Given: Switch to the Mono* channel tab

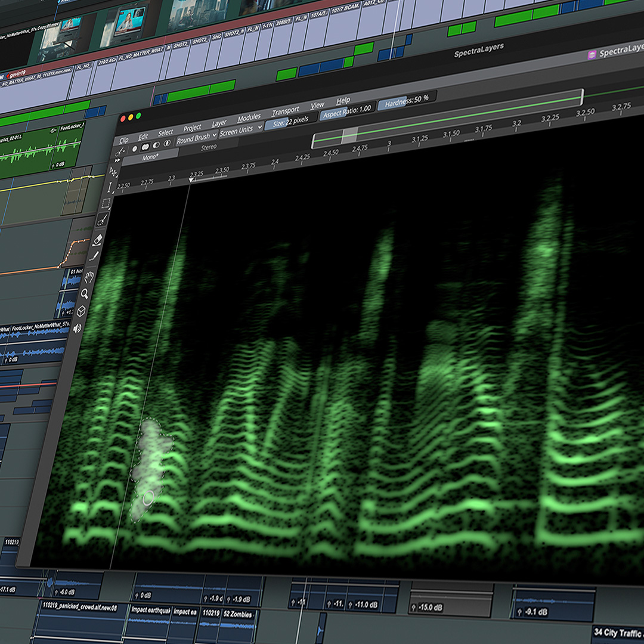Looking at the screenshot, I should tap(150, 157).
